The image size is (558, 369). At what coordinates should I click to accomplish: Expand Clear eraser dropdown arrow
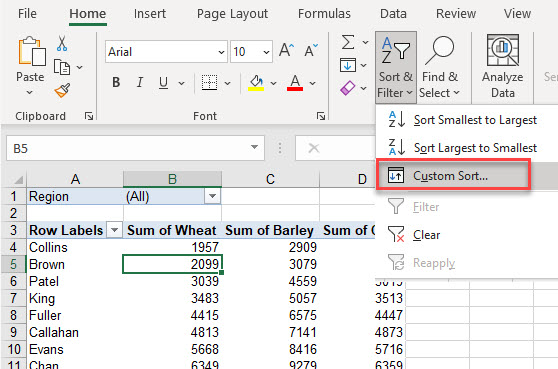363,88
